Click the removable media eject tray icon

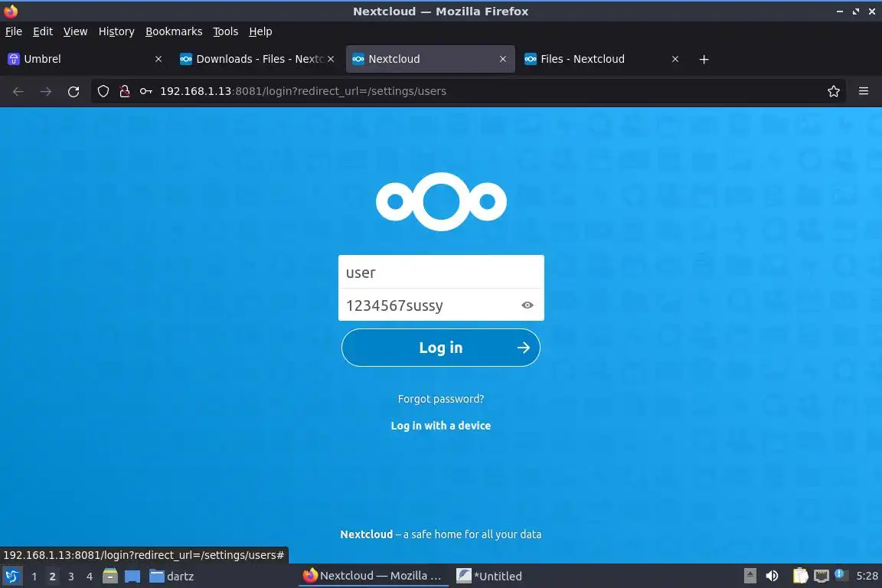(x=750, y=577)
